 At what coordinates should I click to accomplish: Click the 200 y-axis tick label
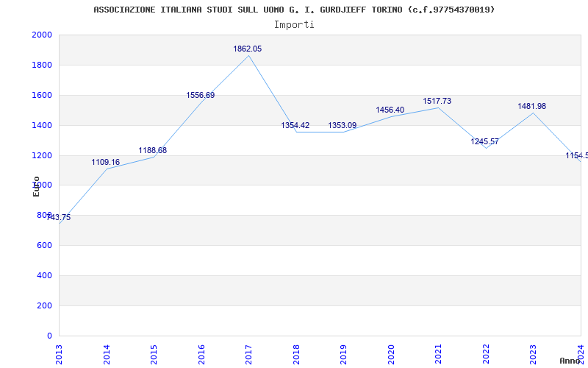44,305
